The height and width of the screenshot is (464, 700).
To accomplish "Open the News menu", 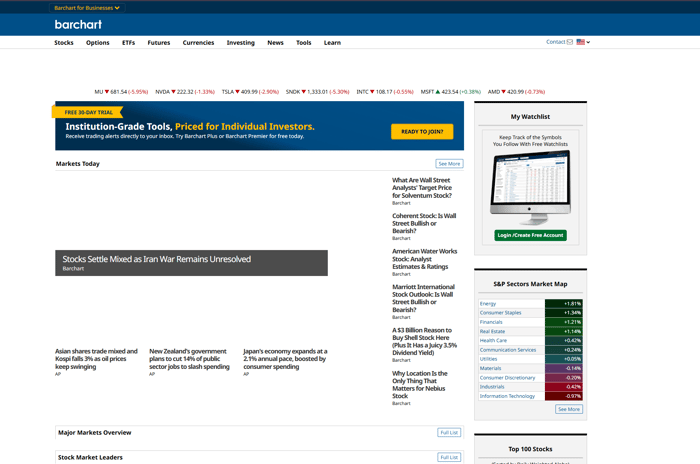I will click(275, 42).
